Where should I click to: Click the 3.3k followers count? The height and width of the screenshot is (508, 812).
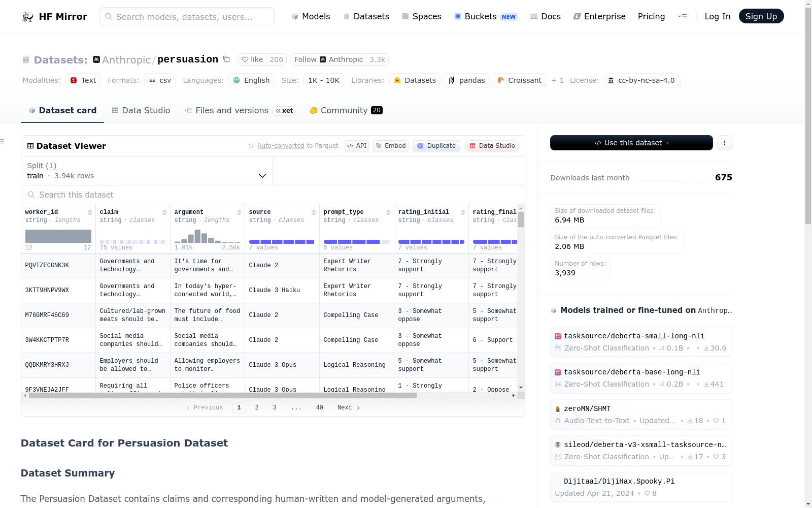[377, 59]
